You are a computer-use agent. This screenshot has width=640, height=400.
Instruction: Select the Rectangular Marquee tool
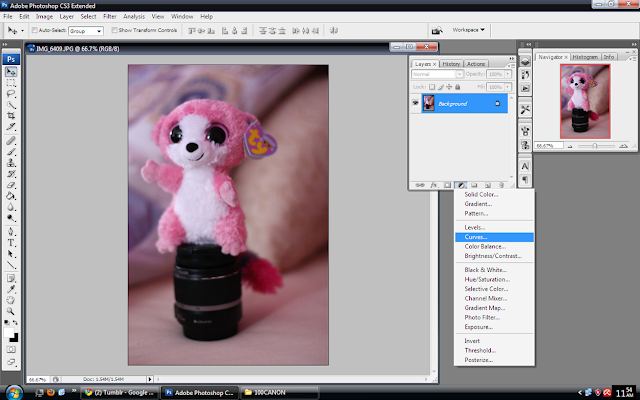pyautogui.click(x=11, y=83)
